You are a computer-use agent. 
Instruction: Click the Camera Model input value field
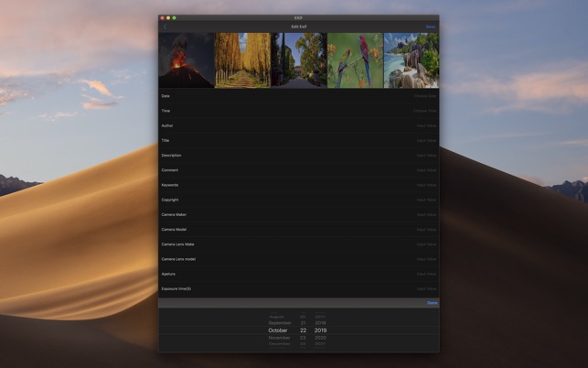coord(427,230)
